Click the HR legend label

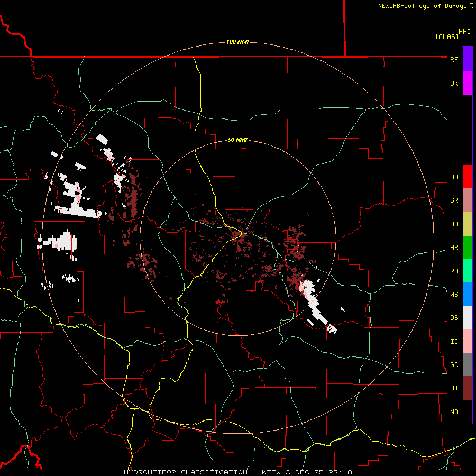click(454, 248)
